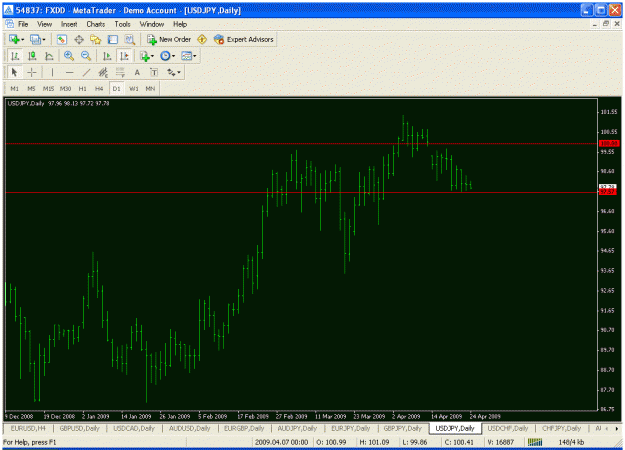Expand Arrows dropdown arrow
Viewport: 625px width, 450px height.
(x=179, y=73)
